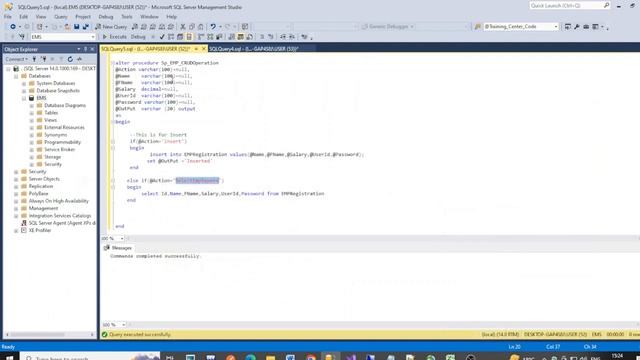The image size is (640, 360).
Task: Open the Help menu
Action: coord(171,17)
